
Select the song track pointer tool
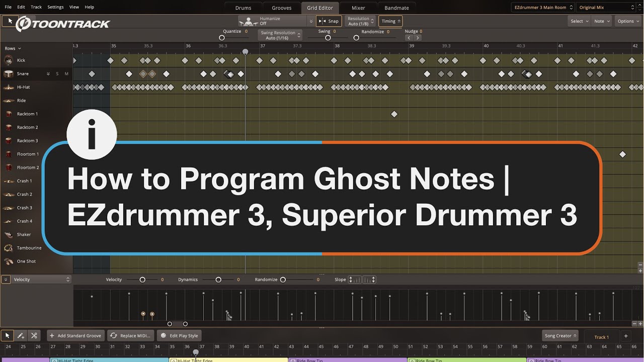tap(8, 335)
